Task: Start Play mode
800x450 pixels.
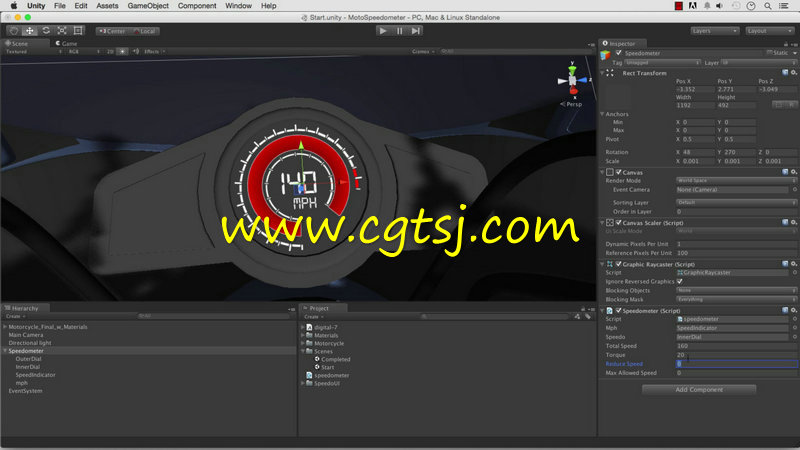Action: (383, 31)
